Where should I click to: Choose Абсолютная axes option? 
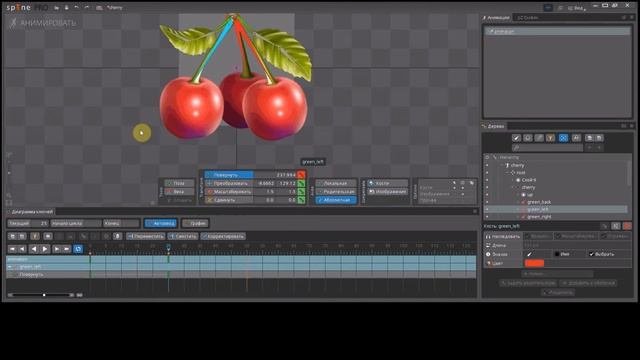coord(336,200)
